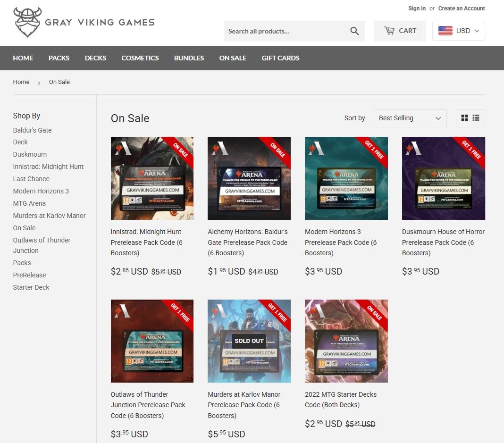Filter by Duskmourn in sidebar
This screenshot has width=504, height=443.
[30, 154]
